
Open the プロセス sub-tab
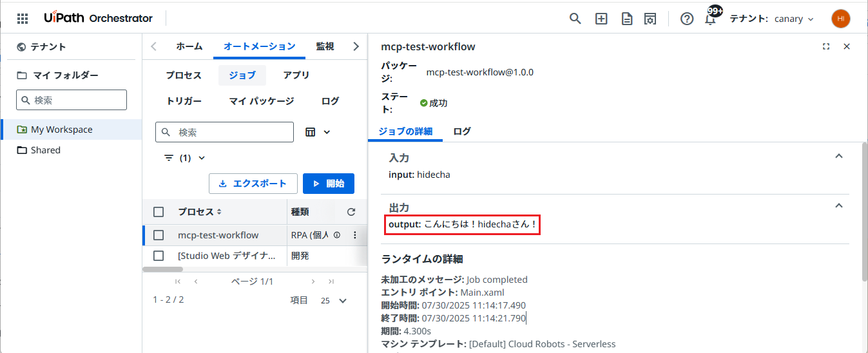pos(183,75)
